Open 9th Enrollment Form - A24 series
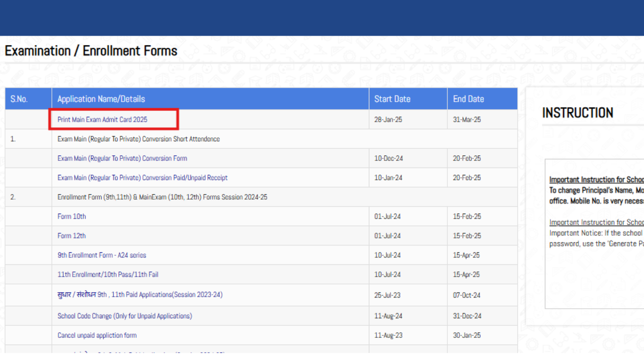This screenshot has width=644, height=362. [102, 255]
